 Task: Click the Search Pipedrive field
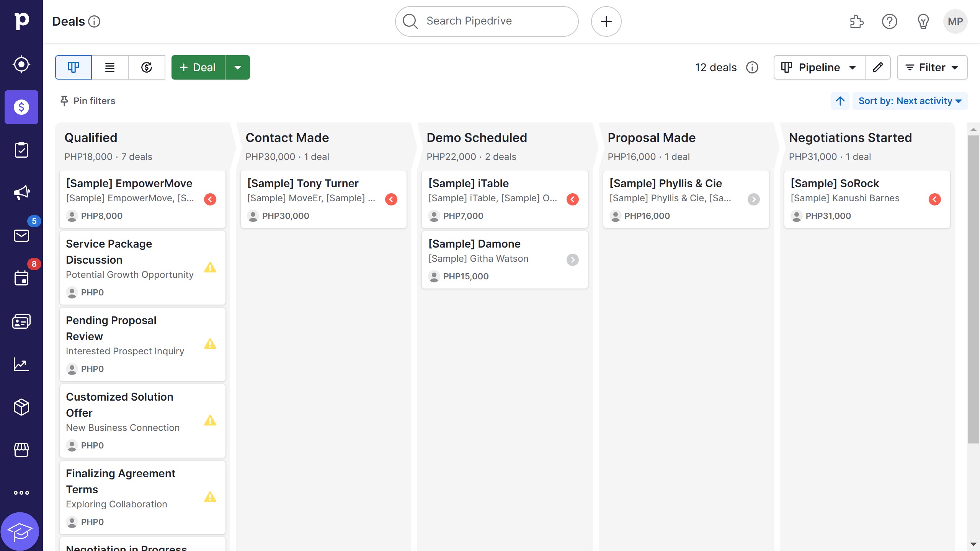coord(486,21)
